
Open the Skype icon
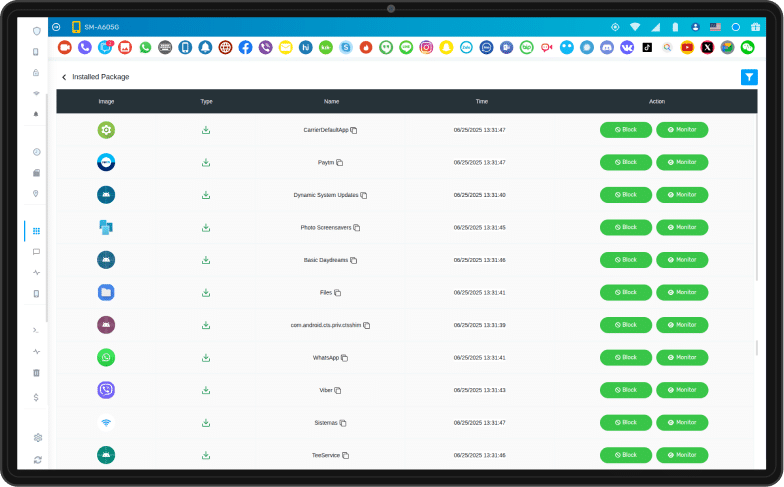346,48
